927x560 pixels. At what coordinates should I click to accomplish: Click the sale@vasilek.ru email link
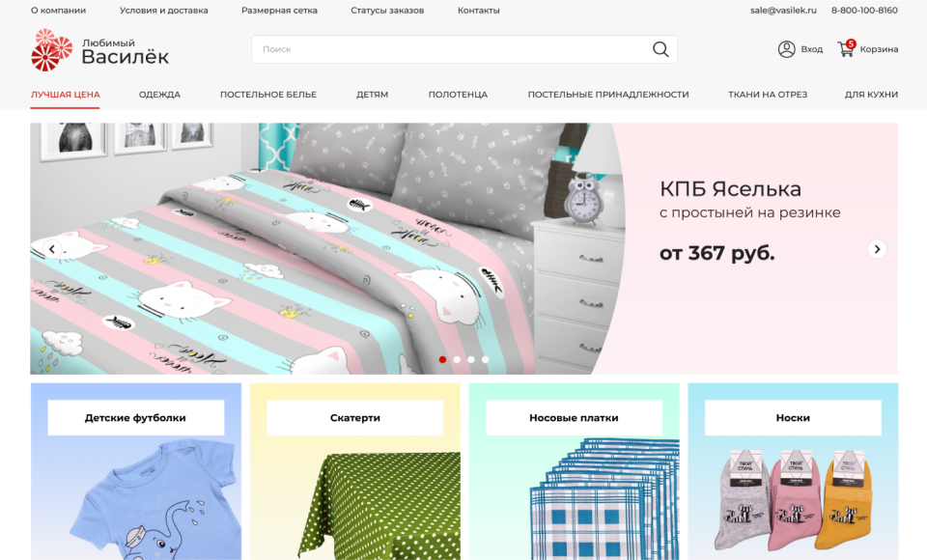click(x=783, y=11)
